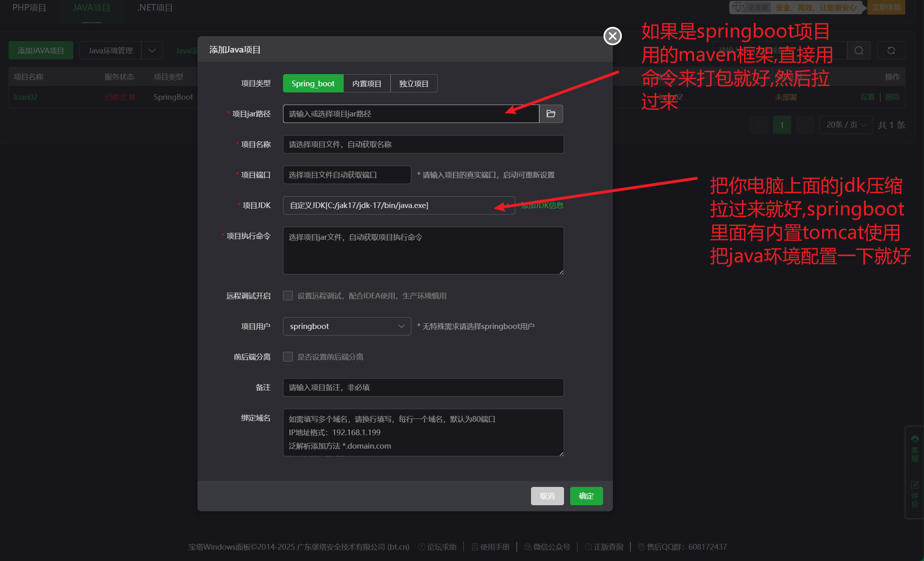Click the 取消 cancel button

(x=547, y=496)
